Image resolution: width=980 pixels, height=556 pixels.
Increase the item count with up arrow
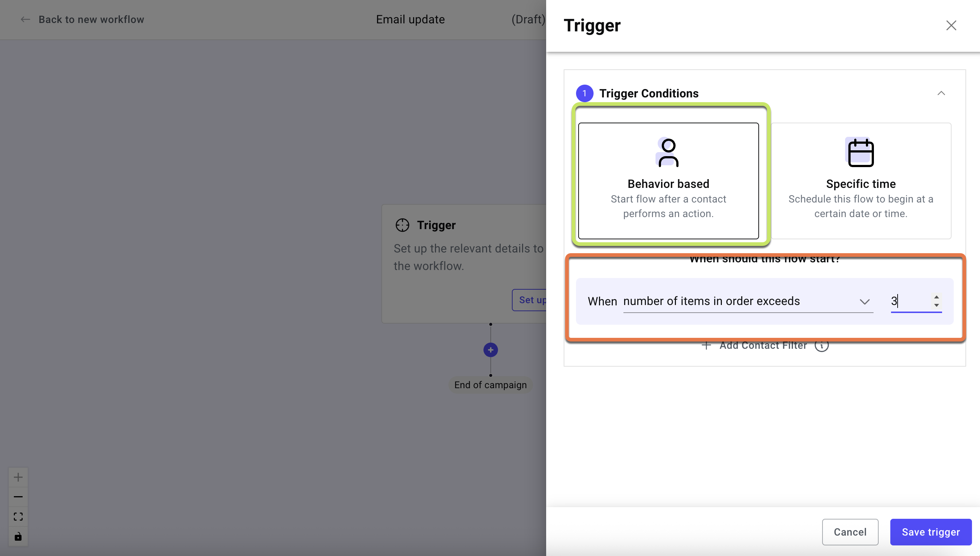[x=936, y=297]
